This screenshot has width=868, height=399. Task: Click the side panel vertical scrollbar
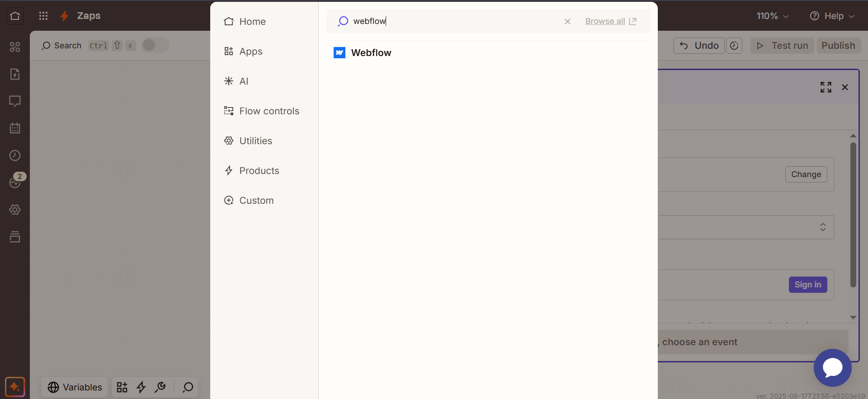pos(853,215)
